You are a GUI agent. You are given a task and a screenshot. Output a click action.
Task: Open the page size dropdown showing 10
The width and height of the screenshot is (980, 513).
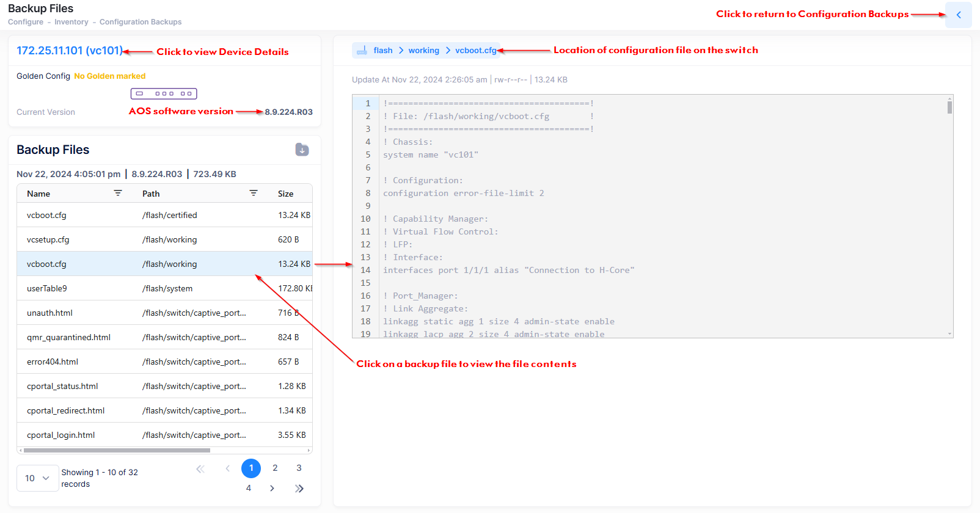point(37,478)
